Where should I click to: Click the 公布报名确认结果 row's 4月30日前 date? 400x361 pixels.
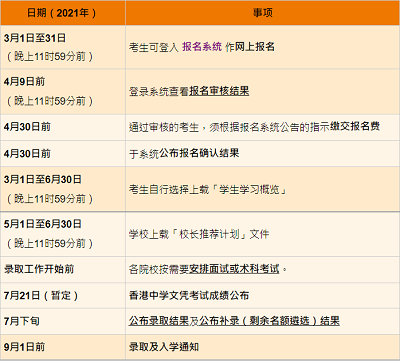[x=27, y=154]
